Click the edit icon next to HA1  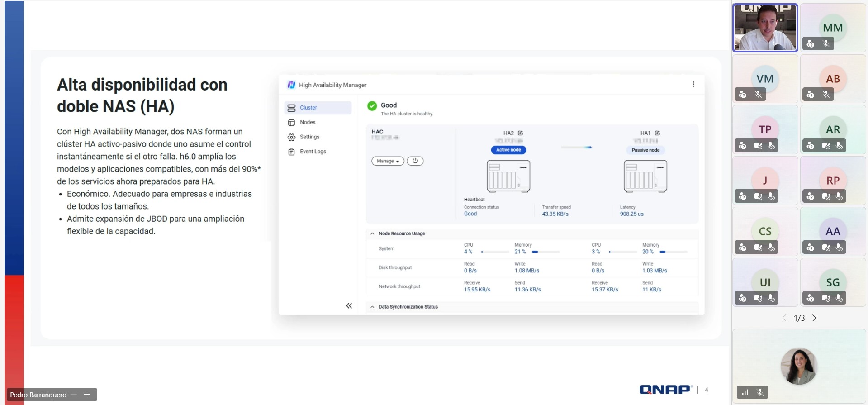[x=657, y=133]
